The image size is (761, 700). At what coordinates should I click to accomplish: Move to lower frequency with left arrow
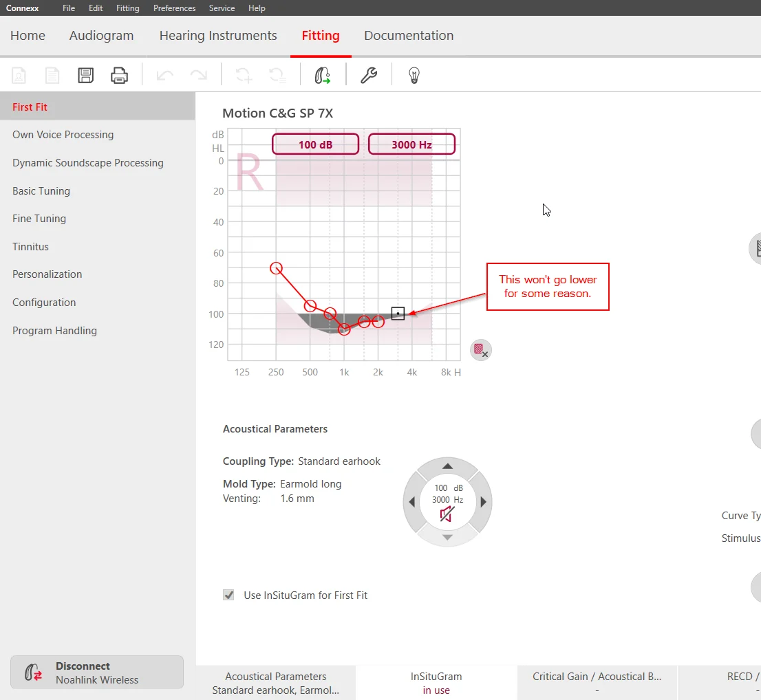click(412, 502)
